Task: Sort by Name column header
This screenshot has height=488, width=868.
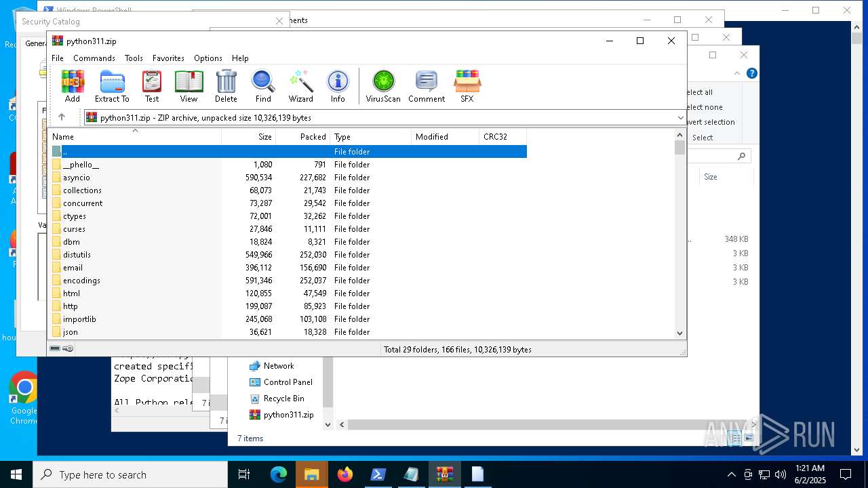Action: point(134,137)
